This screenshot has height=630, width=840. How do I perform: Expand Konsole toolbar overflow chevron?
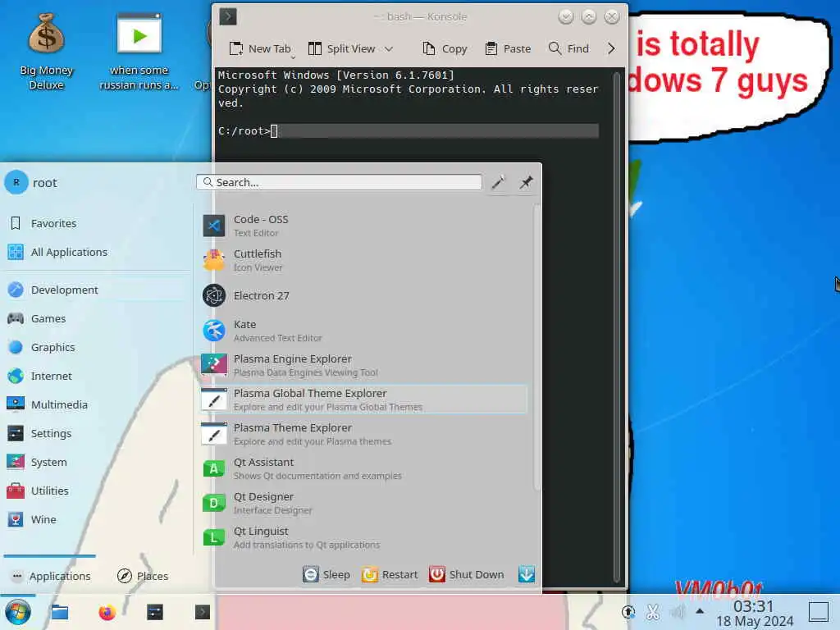point(611,48)
